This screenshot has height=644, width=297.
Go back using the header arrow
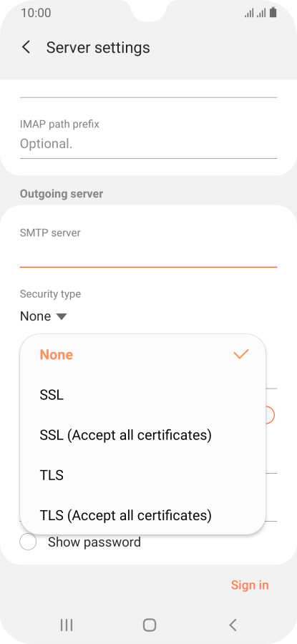pyautogui.click(x=26, y=47)
